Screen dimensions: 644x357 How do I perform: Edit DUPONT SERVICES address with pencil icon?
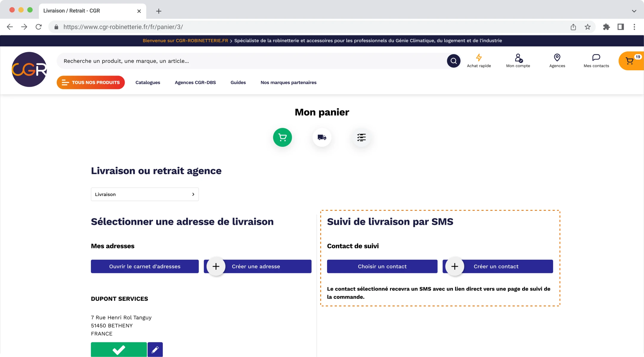click(155, 350)
